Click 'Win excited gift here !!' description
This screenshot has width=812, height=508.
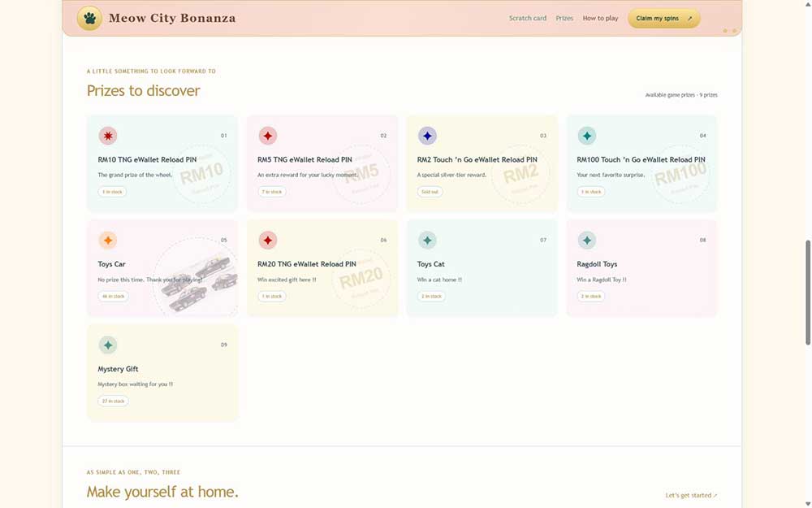287,280
